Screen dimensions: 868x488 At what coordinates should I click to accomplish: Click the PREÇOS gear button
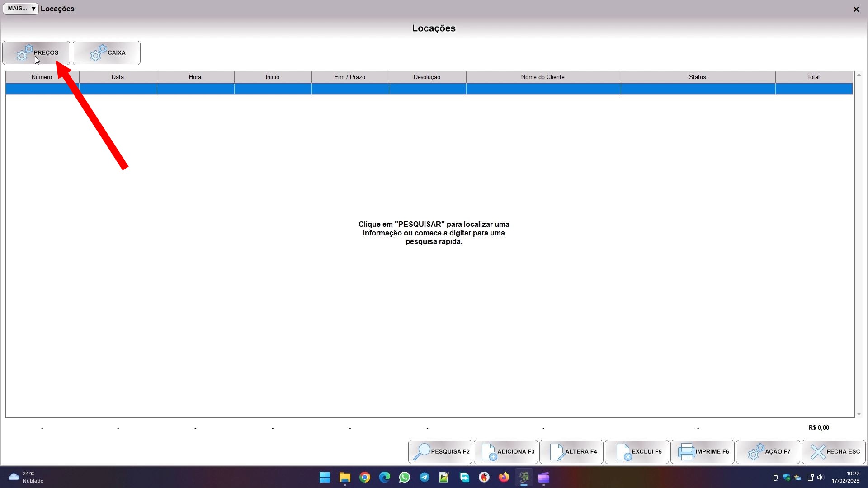click(36, 53)
